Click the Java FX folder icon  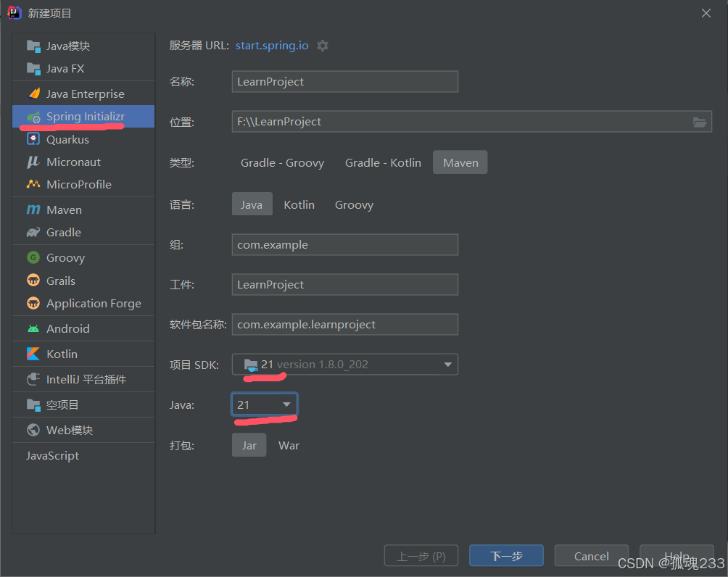33,69
